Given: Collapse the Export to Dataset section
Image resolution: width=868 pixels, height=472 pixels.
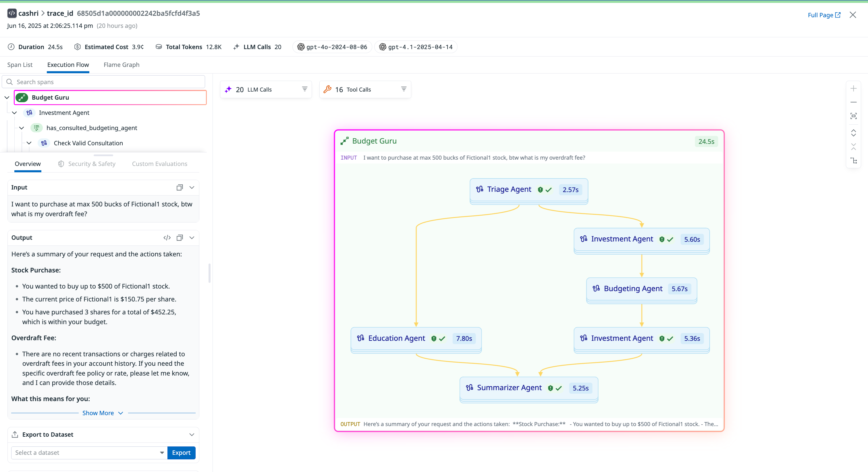Looking at the screenshot, I should (x=192, y=435).
